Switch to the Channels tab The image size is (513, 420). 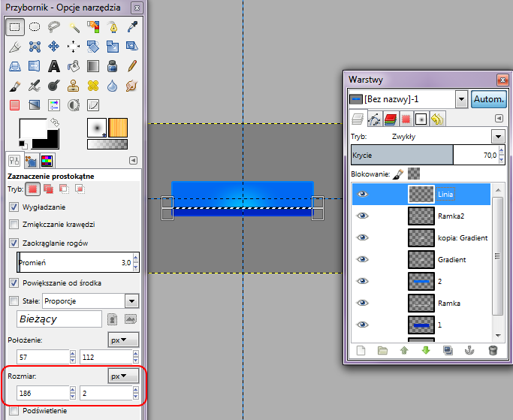pos(391,119)
